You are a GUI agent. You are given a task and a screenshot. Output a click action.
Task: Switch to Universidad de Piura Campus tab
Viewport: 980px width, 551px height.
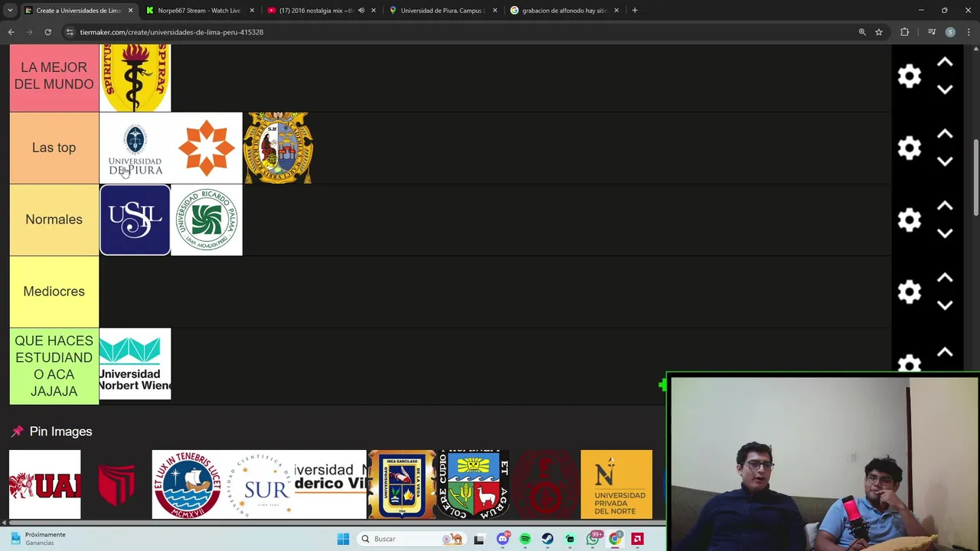point(443,11)
